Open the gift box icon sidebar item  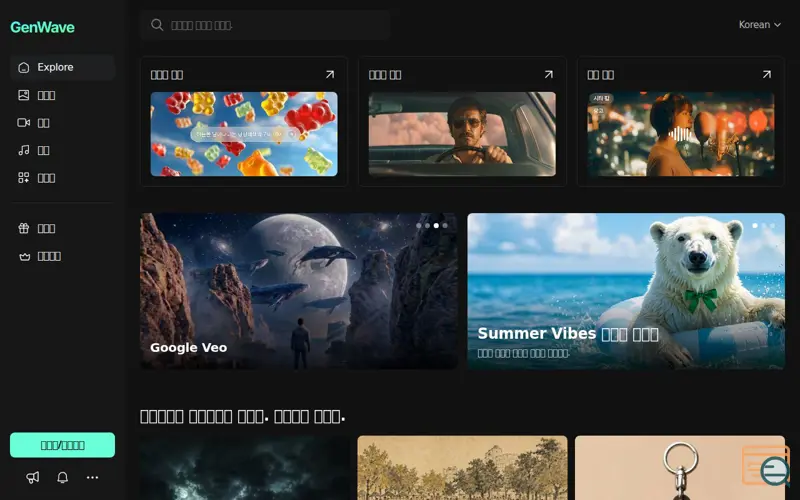62,228
